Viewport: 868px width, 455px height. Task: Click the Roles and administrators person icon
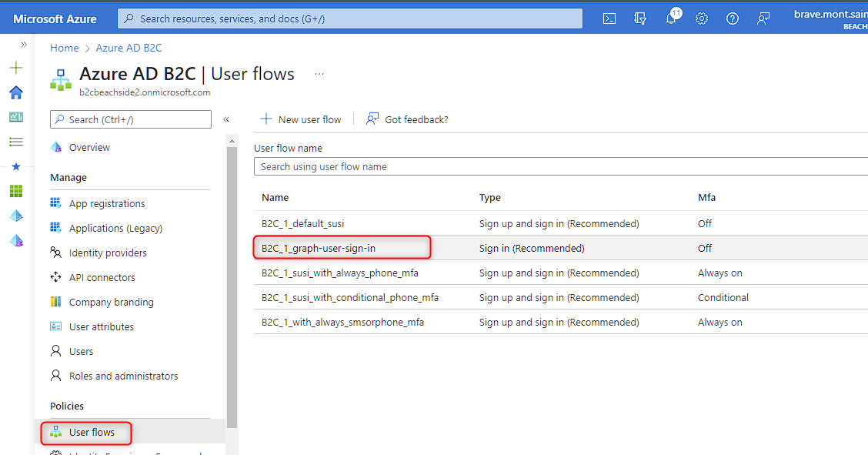pyautogui.click(x=56, y=375)
